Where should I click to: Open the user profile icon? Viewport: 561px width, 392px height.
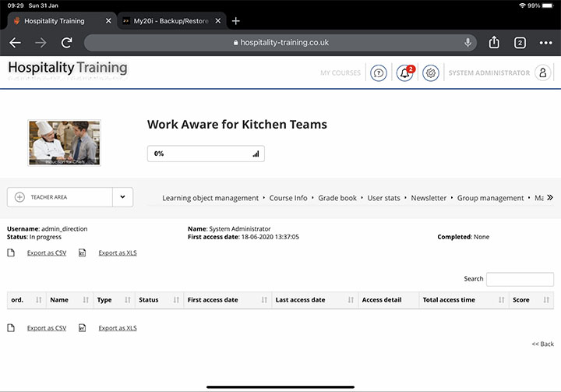[x=543, y=73]
